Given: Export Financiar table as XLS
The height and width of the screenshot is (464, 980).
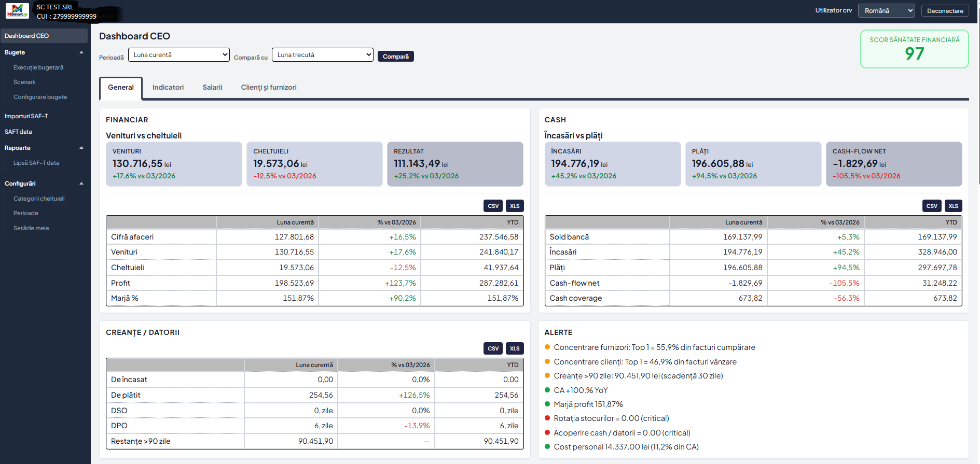Looking at the screenshot, I should coord(515,206).
